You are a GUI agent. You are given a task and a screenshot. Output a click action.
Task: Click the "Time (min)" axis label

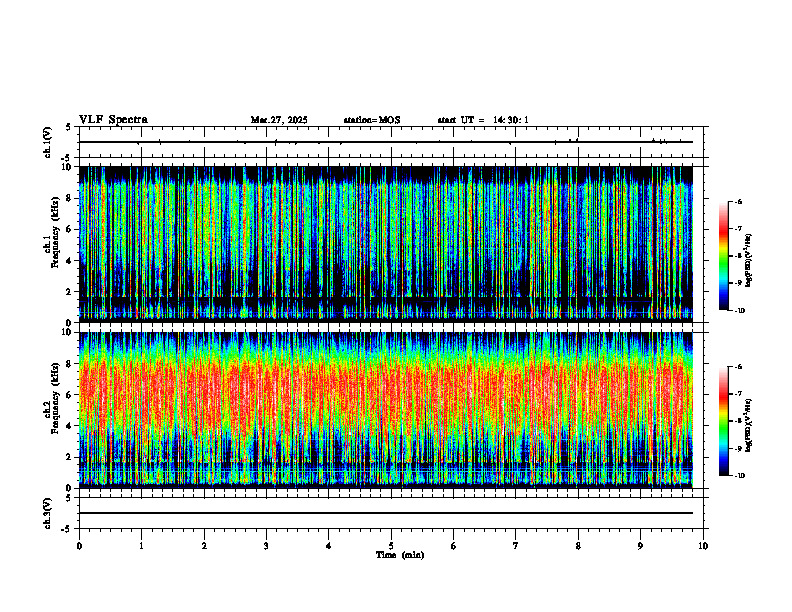pos(400,555)
